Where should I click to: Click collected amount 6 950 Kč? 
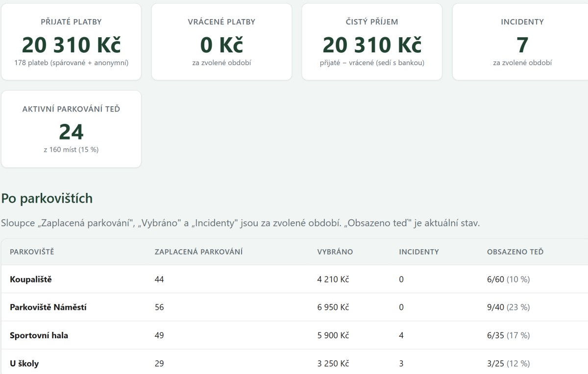point(333,307)
